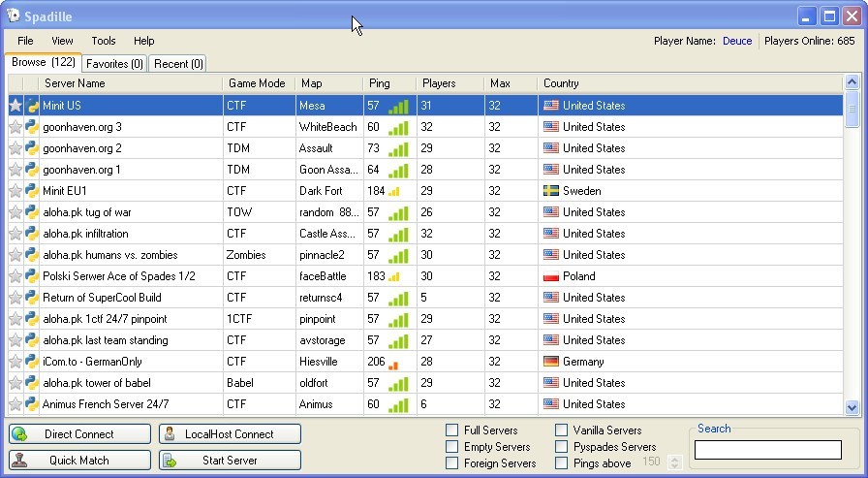Click orange ping bars for iCom.to - GermanOnly
868x478 pixels.
[x=393, y=365]
